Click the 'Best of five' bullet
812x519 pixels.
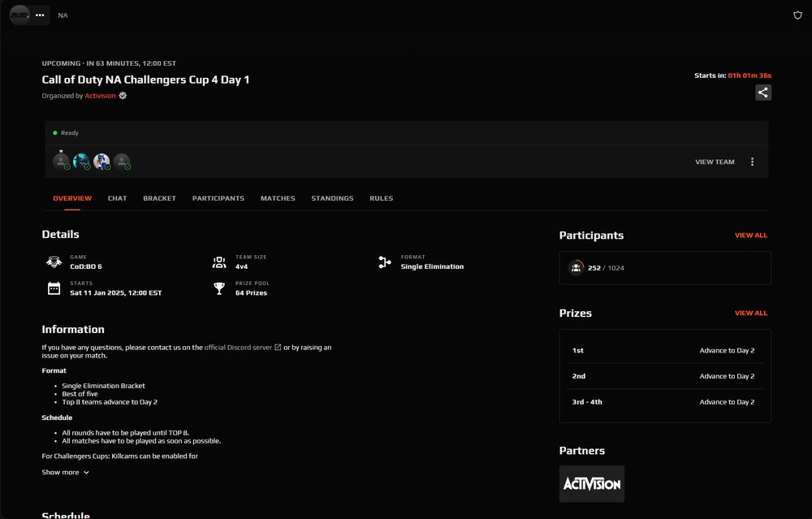[x=80, y=394]
